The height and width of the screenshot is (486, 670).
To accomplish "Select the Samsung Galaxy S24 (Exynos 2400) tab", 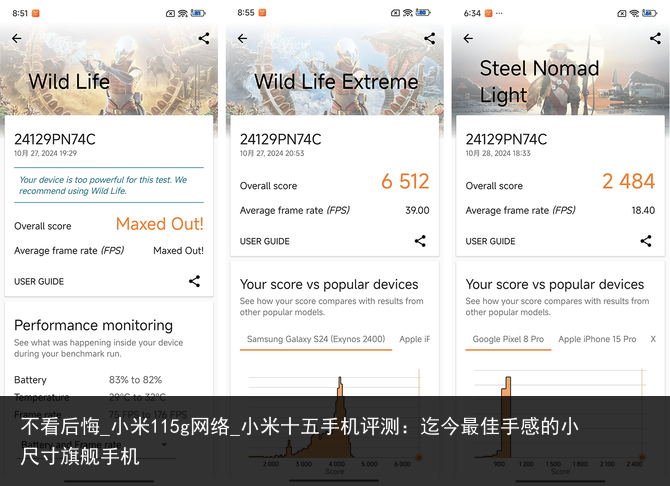I will (316, 339).
